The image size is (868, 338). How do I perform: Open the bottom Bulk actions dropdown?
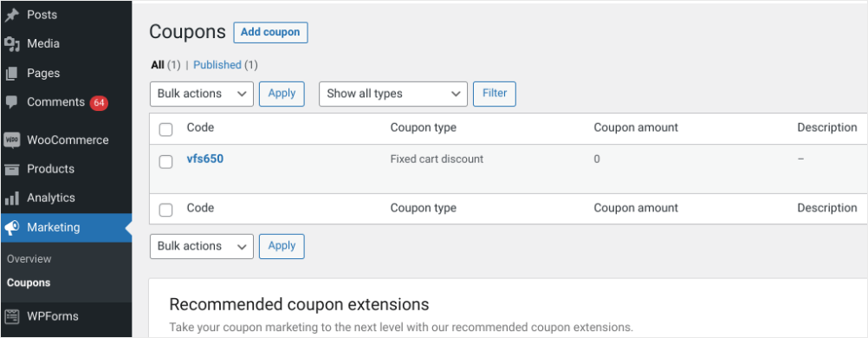[202, 246]
